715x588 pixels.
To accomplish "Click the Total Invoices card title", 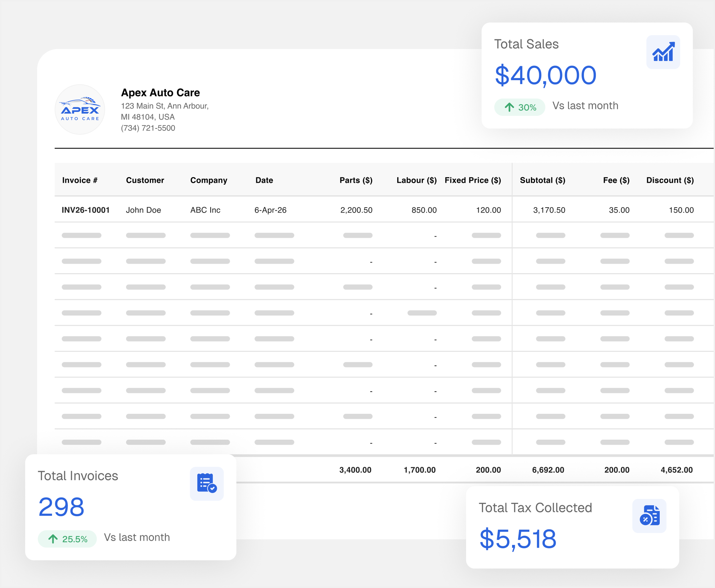I will click(78, 476).
